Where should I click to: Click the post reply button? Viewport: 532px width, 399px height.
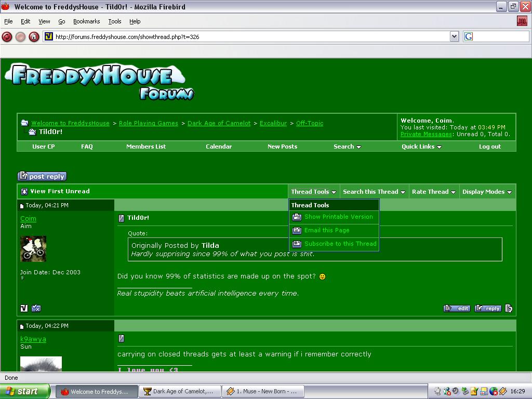[42, 177]
